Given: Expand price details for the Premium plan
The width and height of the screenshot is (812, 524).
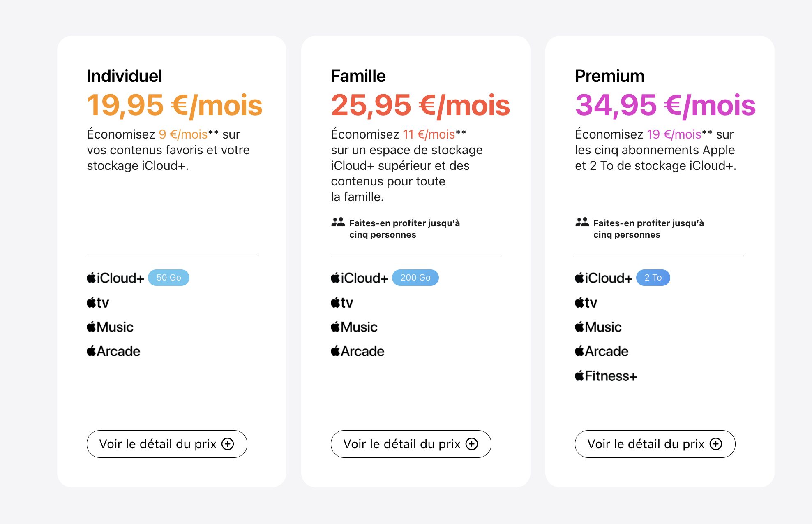Looking at the screenshot, I should tap(655, 444).
